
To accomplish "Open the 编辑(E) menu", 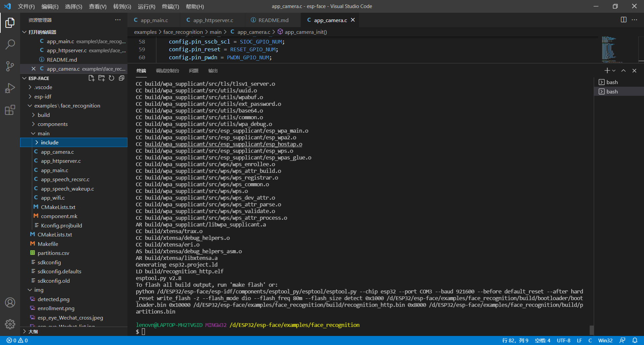I will 50,6.
